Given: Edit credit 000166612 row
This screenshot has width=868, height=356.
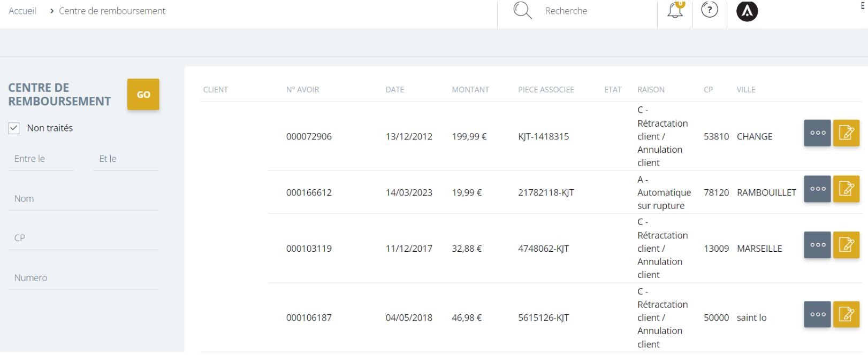Looking at the screenshot, I should 846,189.
